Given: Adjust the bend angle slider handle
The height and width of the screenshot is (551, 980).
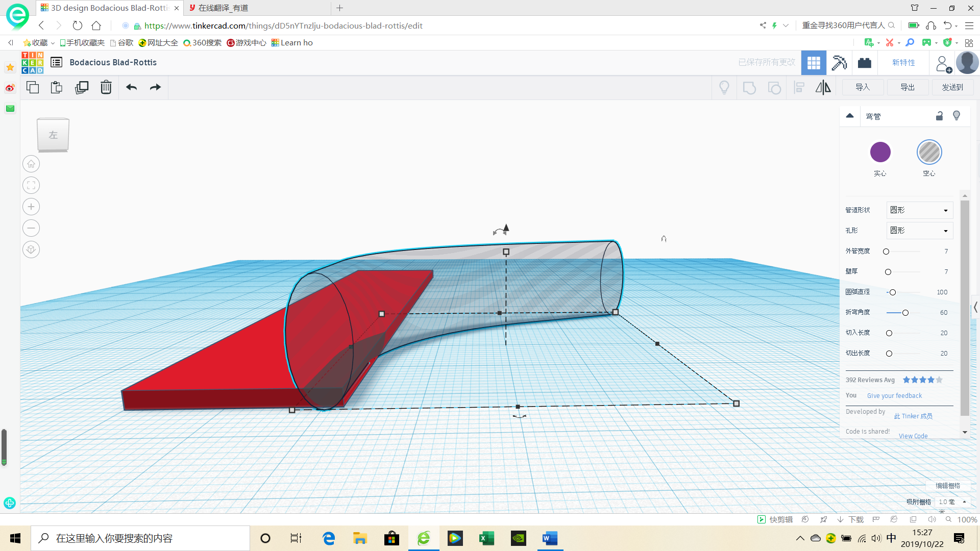Looking at the screenshot, I should tap(905, 313).
